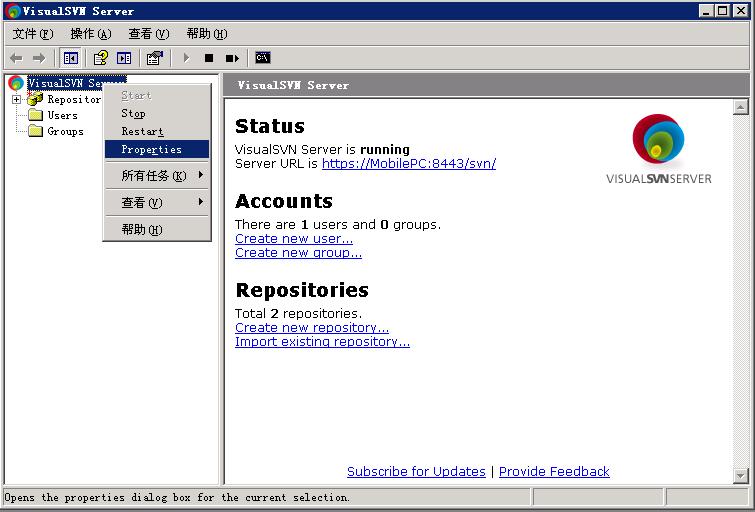
Task: Open the 操作(A) menu
Action: click(x=91, y=34)
